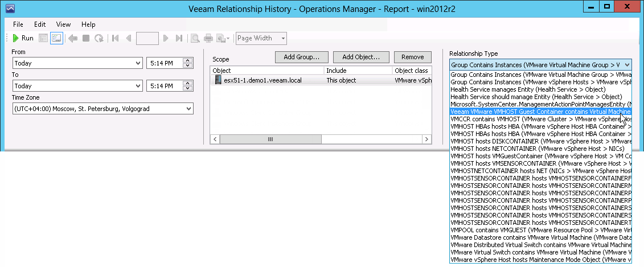The height and width of the screenshot is (267, 644).
Task: Decrease From time with down spinner
Action: (x=188, y=65)
